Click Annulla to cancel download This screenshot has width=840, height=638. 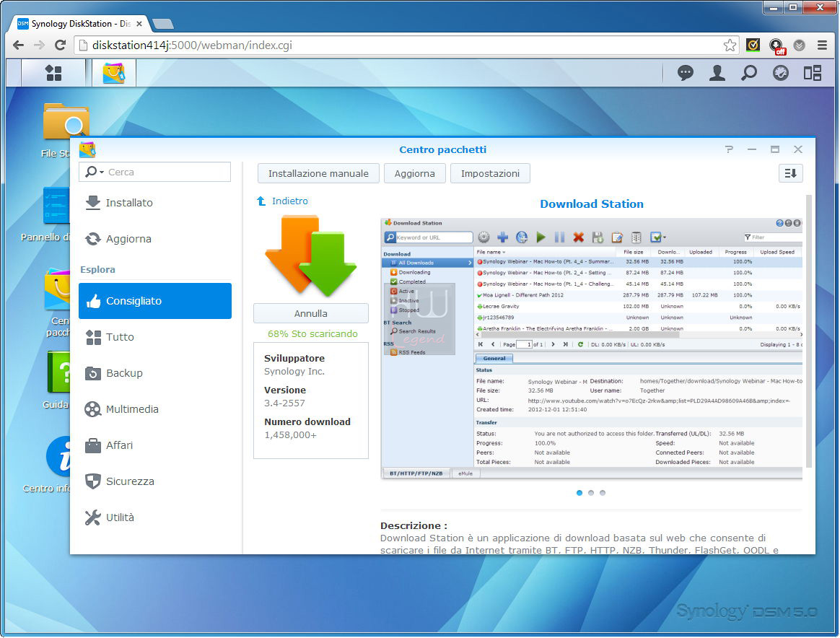[x=311, y=313]
